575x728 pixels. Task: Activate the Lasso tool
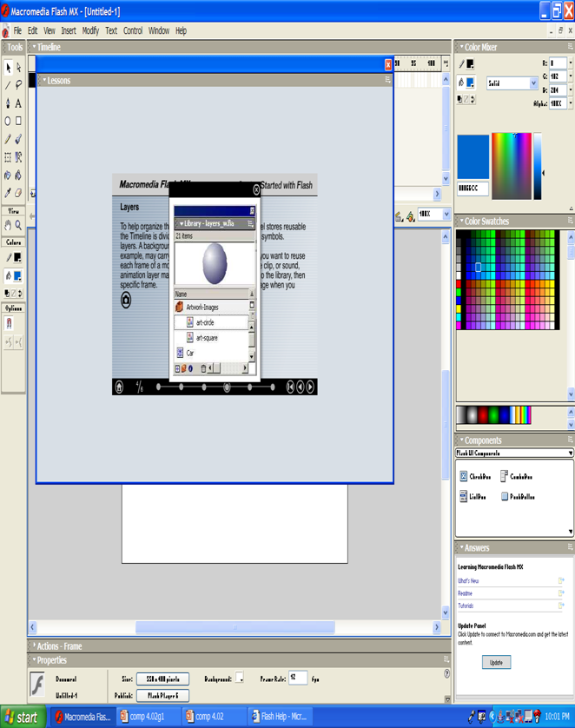[18, 85]
